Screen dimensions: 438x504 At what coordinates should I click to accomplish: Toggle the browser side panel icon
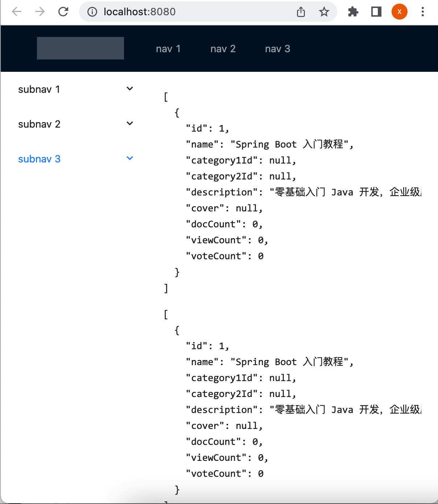click(376, 12)
